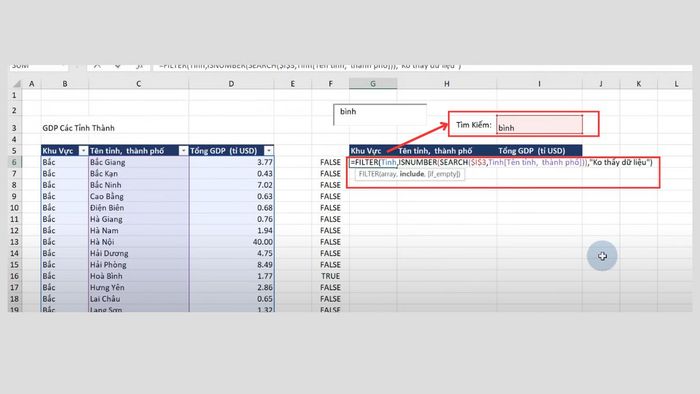This screenshot has height=394, width=700.
Task: Click the GDP value 8.49
Action: [x=231, y=265]
